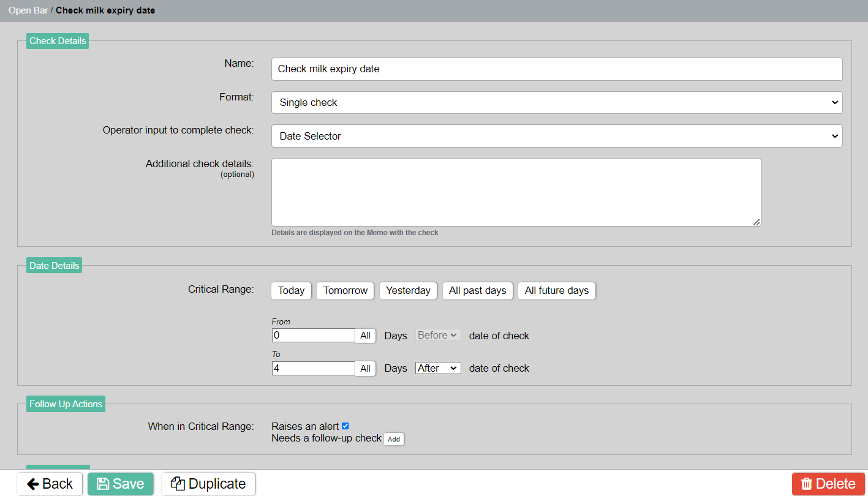Pick the All past days preset

[477, 291]
